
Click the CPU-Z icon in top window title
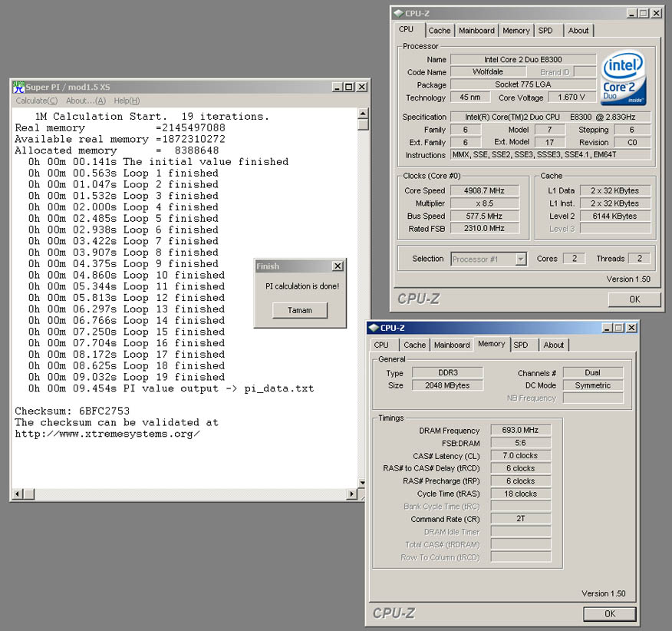[399, 13]
